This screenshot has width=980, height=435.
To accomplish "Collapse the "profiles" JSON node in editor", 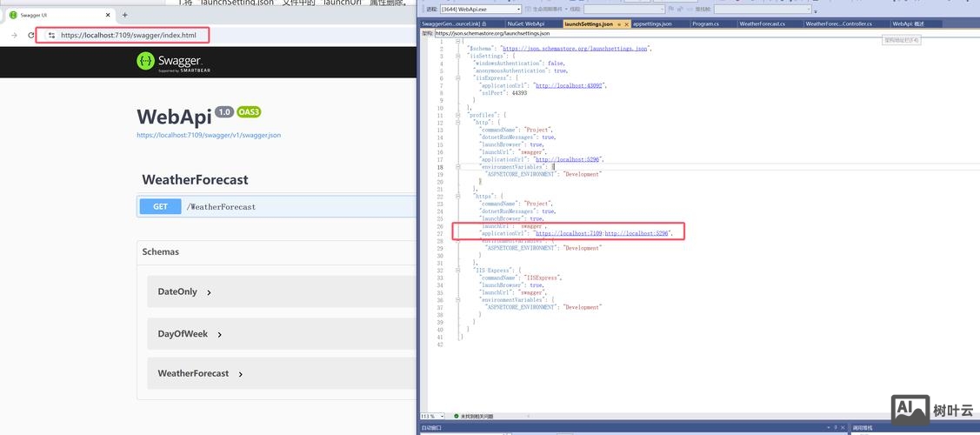I will [458, 115].
